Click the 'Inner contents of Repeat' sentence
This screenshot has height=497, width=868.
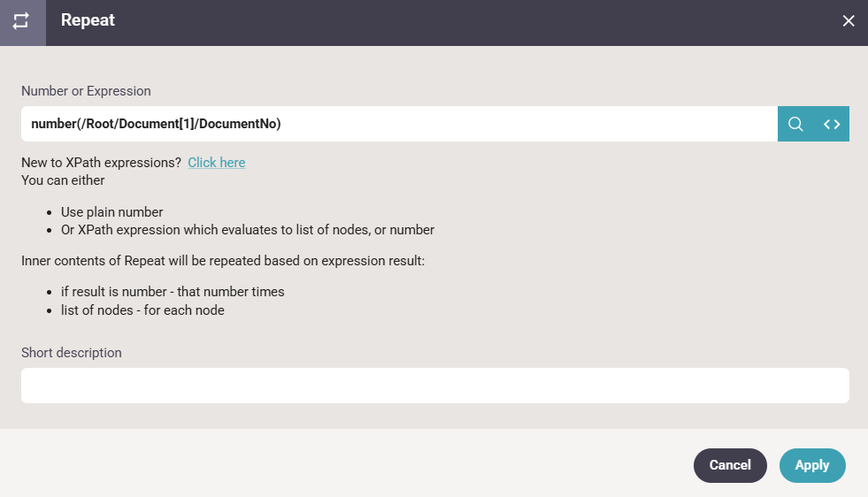coord(224,261)
